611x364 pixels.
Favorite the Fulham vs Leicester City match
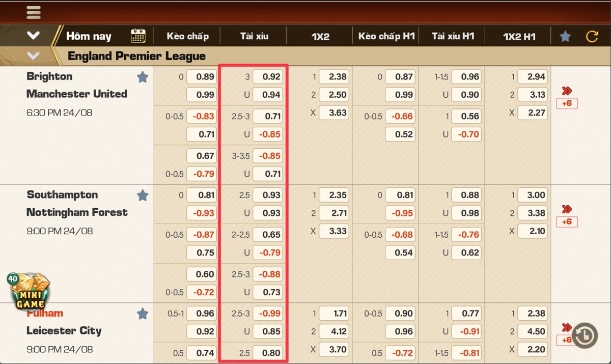click(143, 314)
